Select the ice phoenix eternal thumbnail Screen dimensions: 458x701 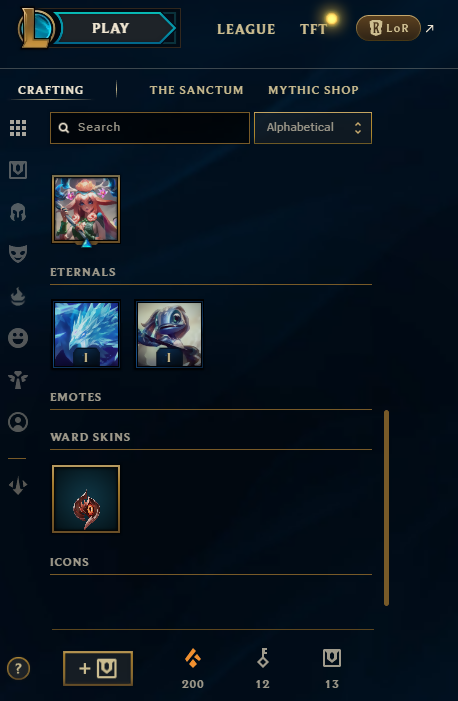[x=86, y=334]
